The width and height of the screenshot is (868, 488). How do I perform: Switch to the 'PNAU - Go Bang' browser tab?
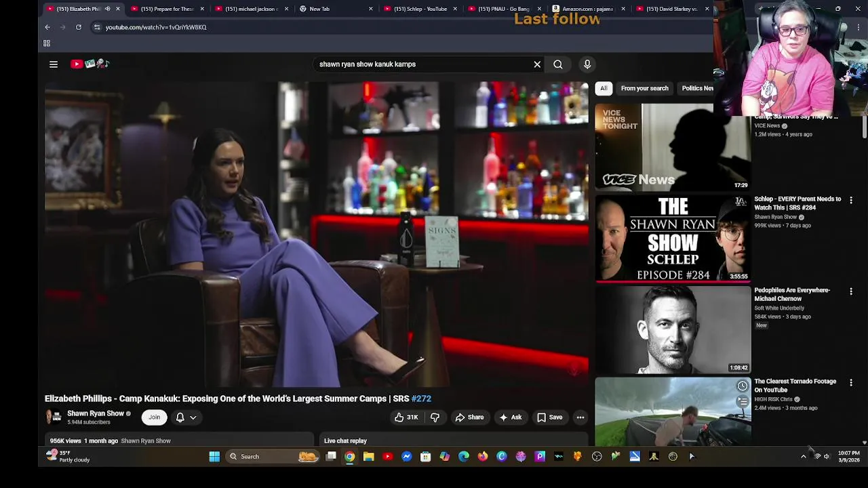coord(503,9)
